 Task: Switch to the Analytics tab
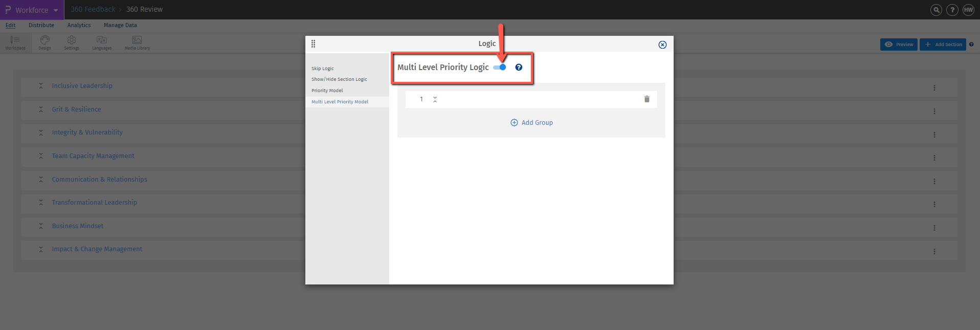(x=79, y=25)
